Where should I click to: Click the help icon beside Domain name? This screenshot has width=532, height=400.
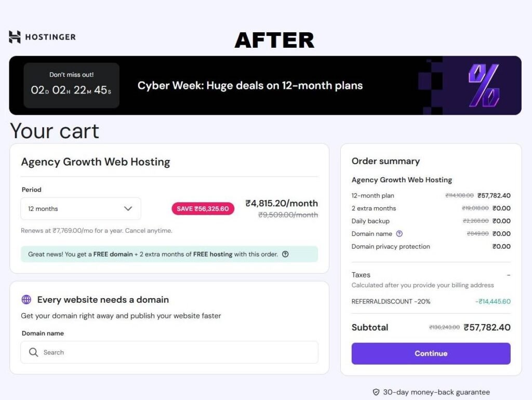point(399,234)
